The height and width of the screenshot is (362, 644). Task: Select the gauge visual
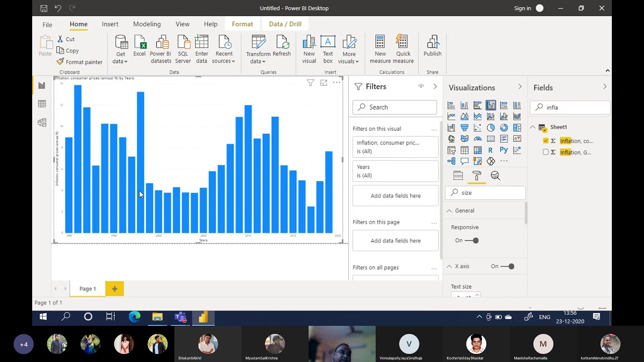[477, 139]
